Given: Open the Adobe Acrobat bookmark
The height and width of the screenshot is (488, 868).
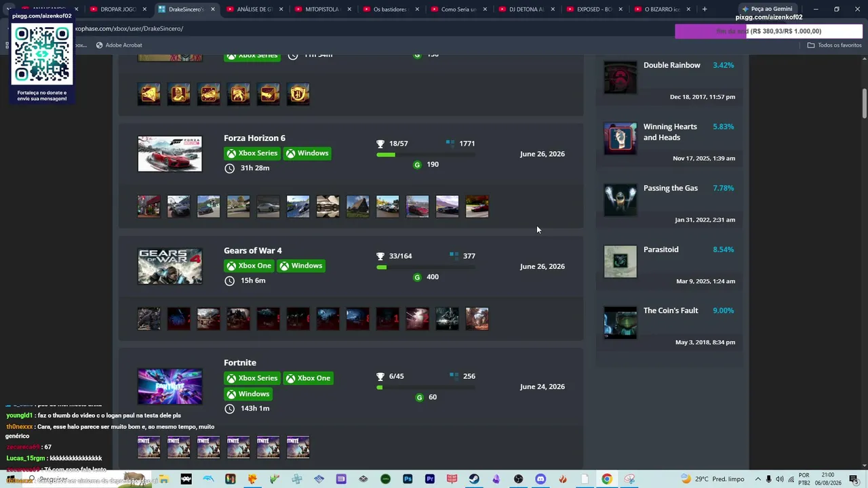Looking at the screenshot, I should tap(119, 45).
